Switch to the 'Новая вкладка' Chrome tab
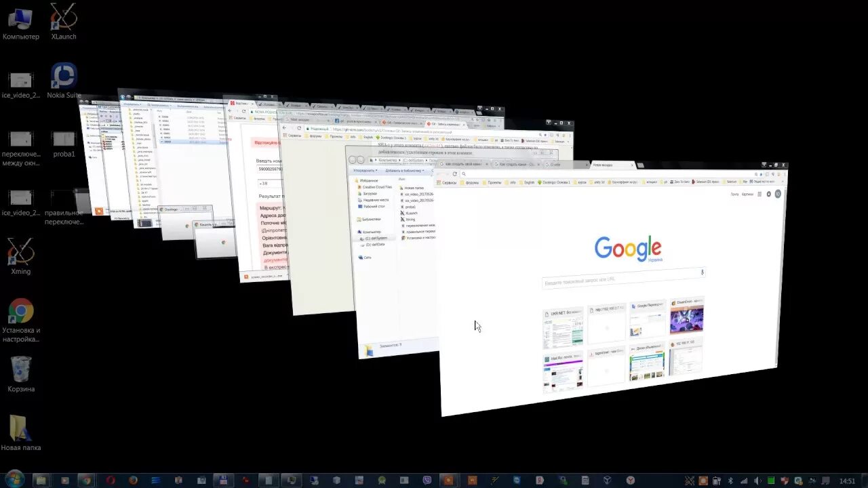Viewport: 868px width, 488px height. click(613, 165)
